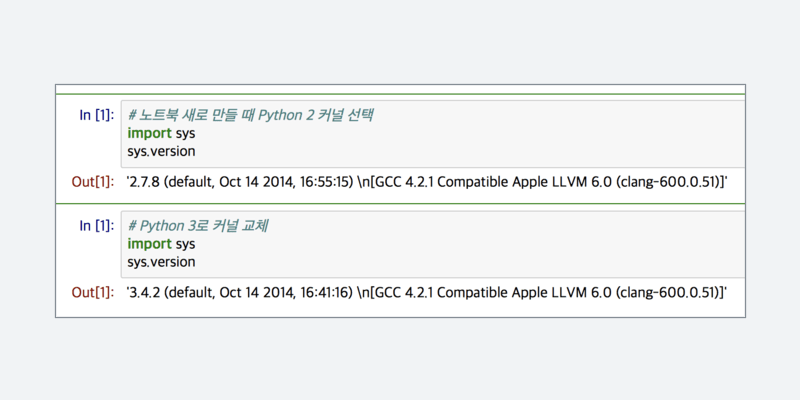Click the Out[1] prompt beside the 2.7.8 output
Viewport: 800px width, 400px height.
[93, 181]
